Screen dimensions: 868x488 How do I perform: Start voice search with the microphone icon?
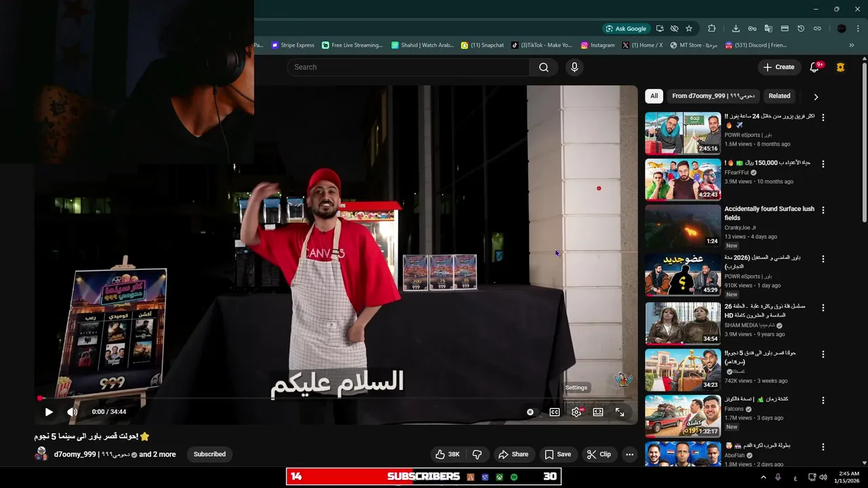(x=574, y=67)
